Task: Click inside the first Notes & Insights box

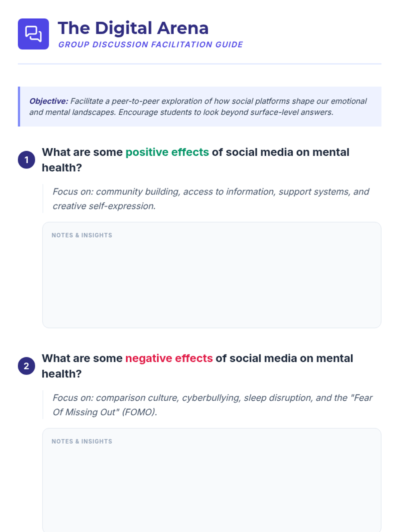Action: (x=212, y=275)
